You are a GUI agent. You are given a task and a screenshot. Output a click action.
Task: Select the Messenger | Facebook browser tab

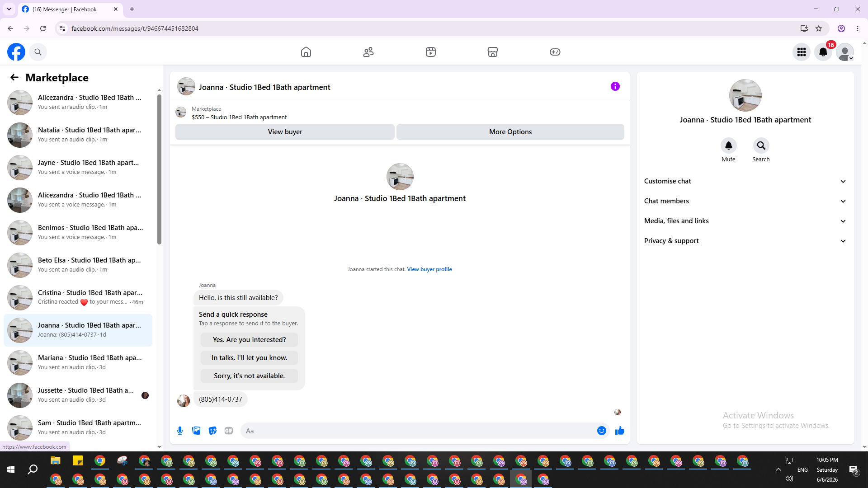click(x=70, y=9)
